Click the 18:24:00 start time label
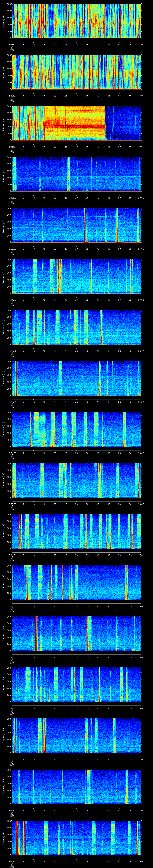 tap(12, 453)
